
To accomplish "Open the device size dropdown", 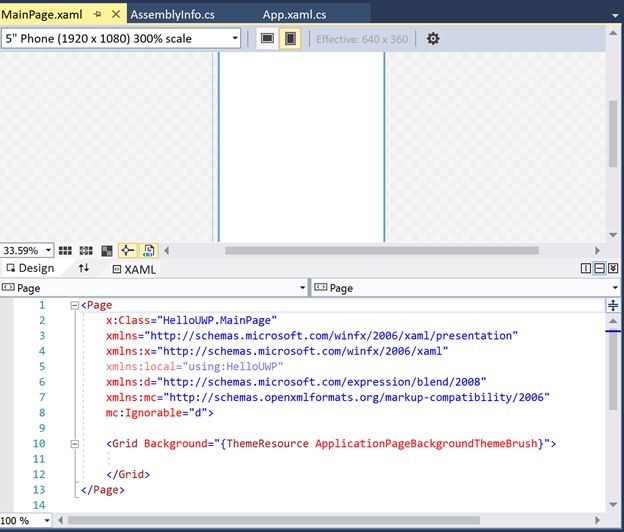I will (121, 39).
